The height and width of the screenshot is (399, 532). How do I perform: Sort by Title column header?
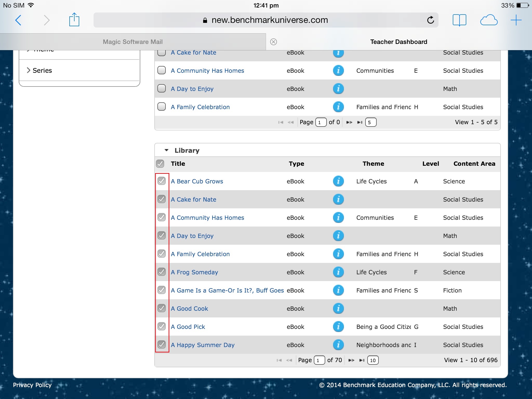pos(178,164)
